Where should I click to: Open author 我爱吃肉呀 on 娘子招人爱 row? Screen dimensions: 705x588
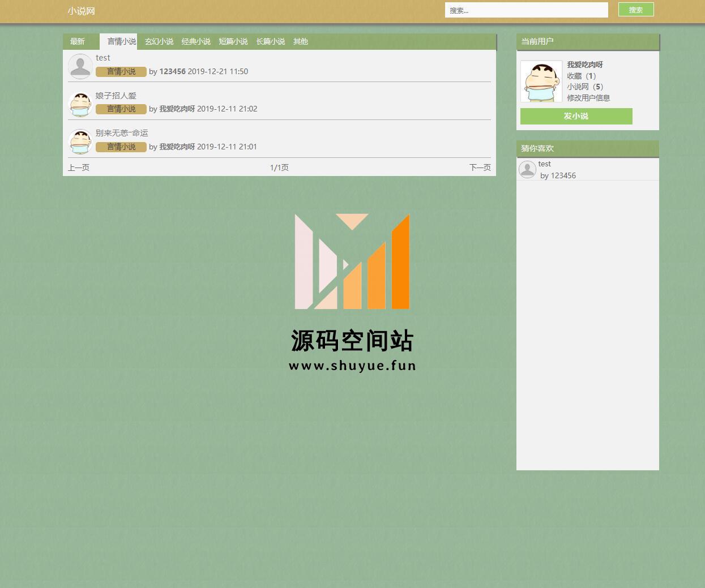click(x=177, y=109)
